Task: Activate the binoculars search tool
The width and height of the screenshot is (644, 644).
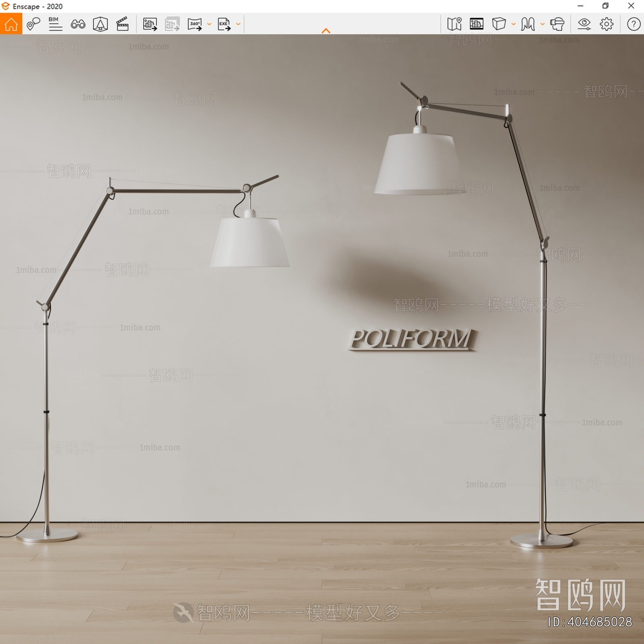Action: (79, 24)
